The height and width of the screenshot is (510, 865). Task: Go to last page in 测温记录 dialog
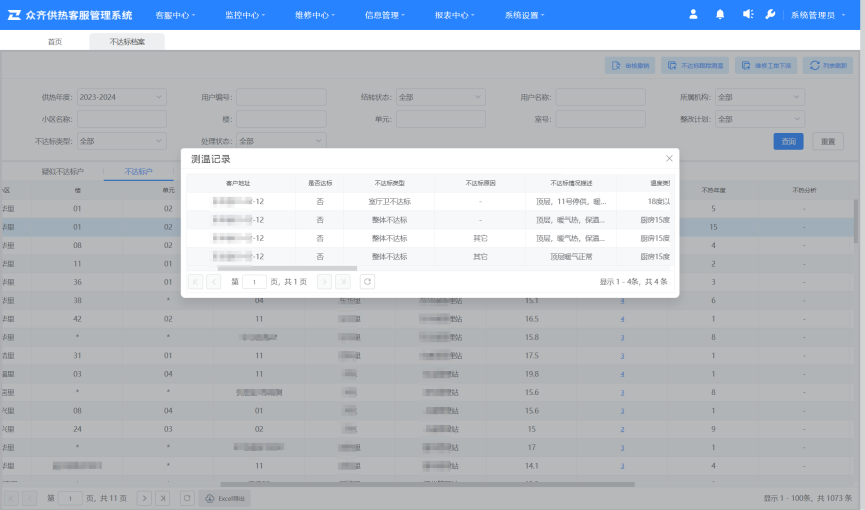click(x=343, y=282)
